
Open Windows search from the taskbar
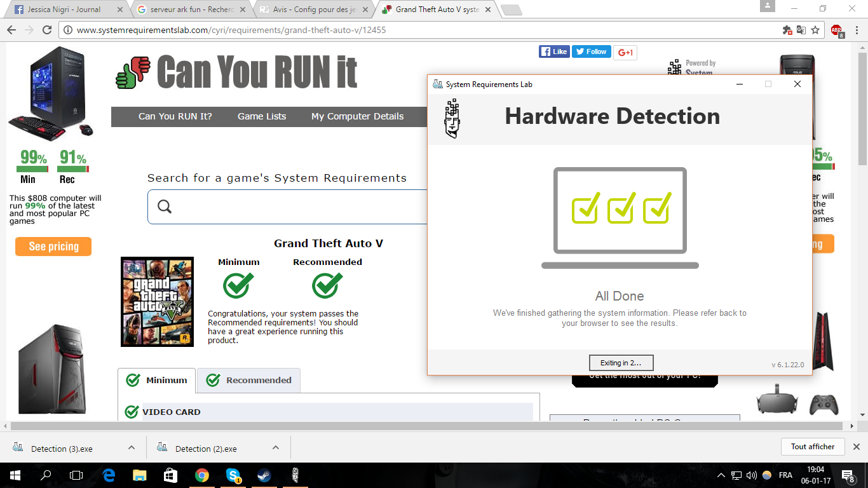click(x=46, y=475)
